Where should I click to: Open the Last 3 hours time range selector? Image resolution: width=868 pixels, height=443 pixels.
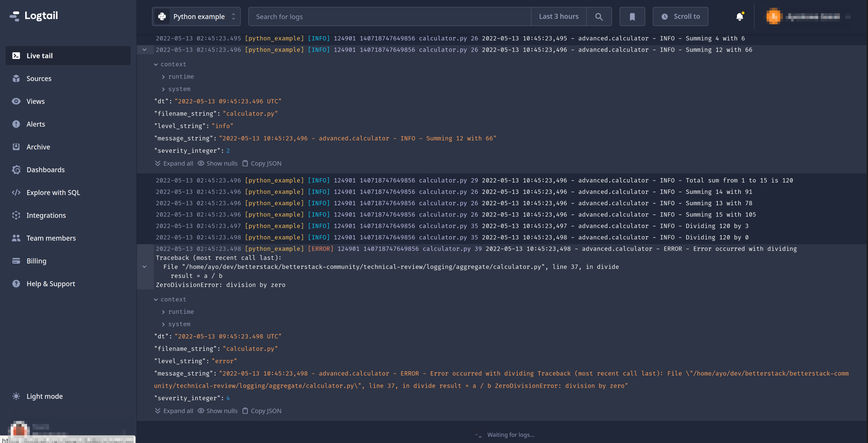[x=558, y=16]
